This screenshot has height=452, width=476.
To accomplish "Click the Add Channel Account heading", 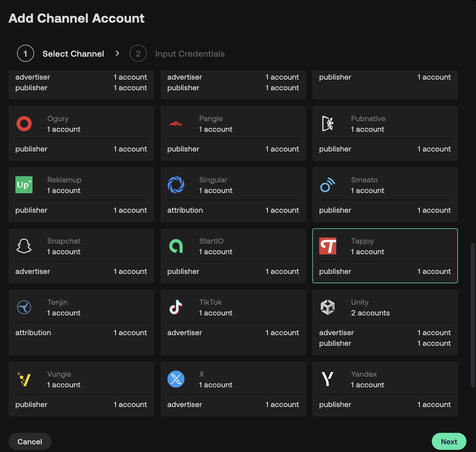I will click(76, 18).
